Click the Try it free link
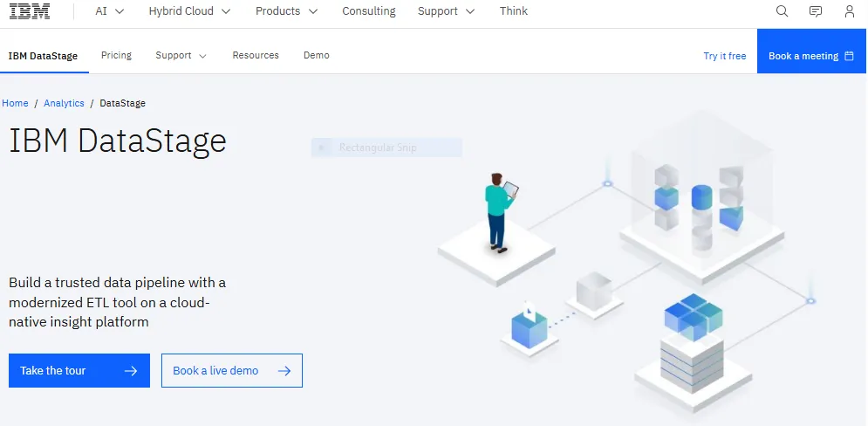 click(725, 56)
